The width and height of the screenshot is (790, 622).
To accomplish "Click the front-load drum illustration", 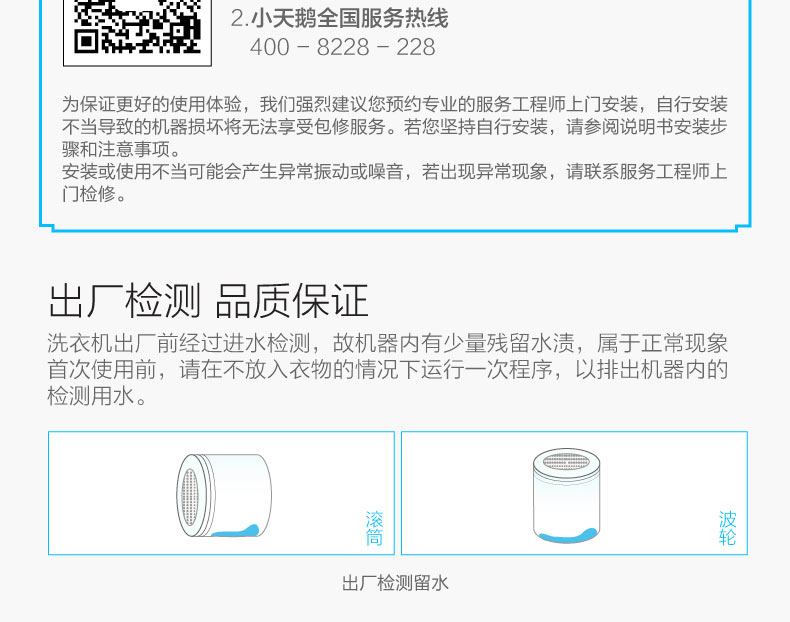I will pyautogui.click(x=224, y=495).
